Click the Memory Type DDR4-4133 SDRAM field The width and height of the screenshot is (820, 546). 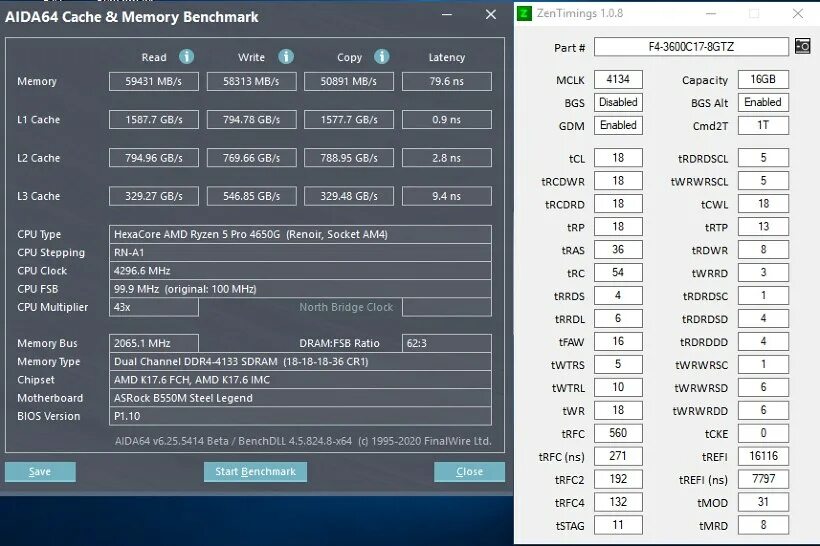300,362
